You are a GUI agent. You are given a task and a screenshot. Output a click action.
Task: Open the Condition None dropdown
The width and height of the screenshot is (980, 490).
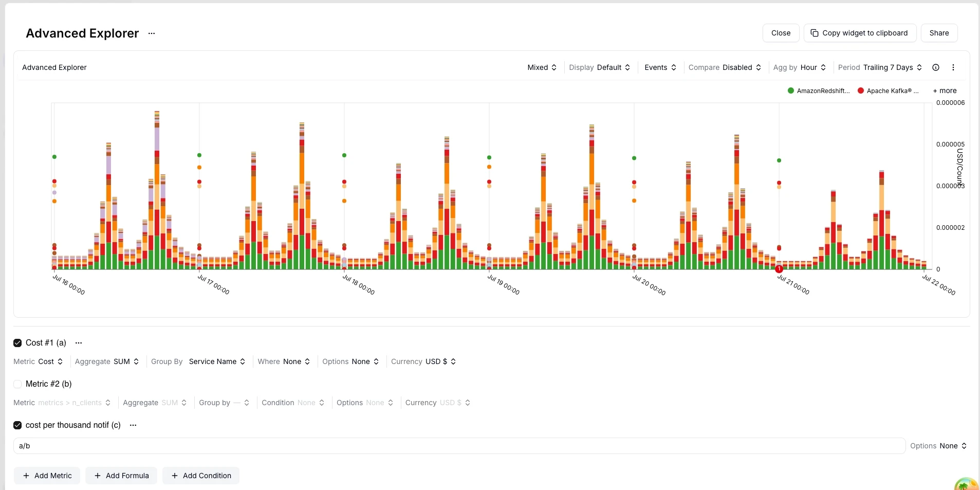[x=293, y=403]
